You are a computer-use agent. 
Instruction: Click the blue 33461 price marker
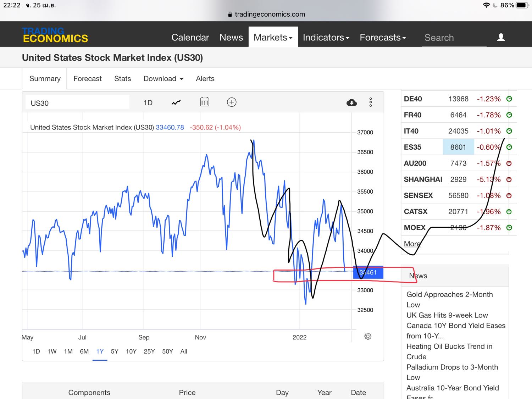coord(368,272)
